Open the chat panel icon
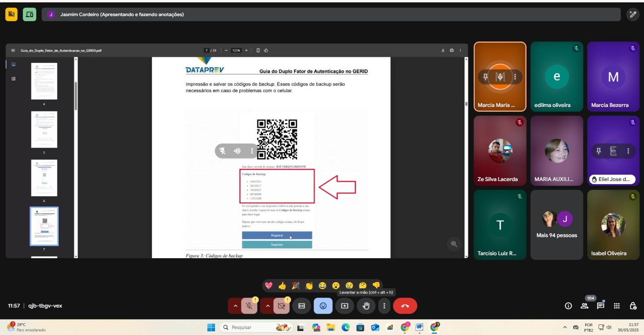The image size is (644, 335). (x=601, y=306)
